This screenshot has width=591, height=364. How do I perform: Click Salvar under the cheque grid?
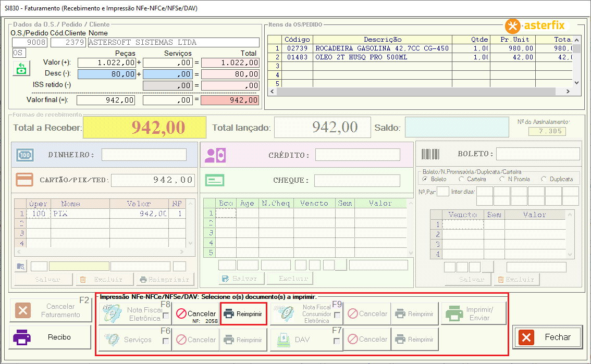point(241,279)
